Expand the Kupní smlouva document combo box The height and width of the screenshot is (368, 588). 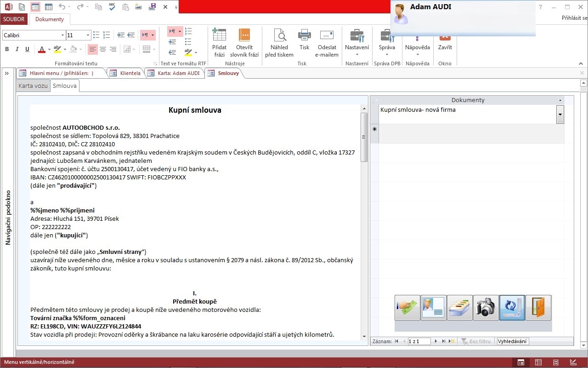[x=560, y=114]
